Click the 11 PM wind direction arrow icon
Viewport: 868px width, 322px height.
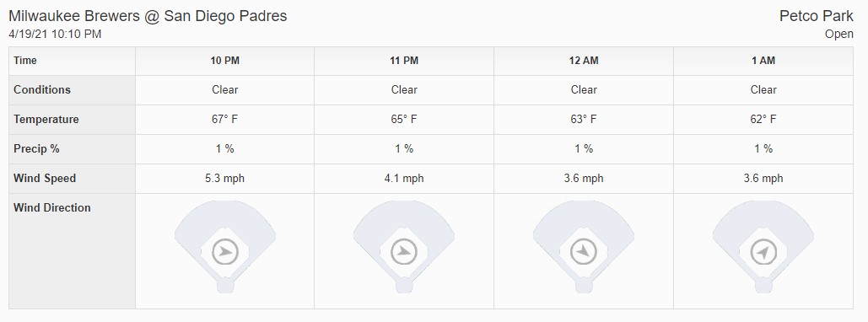[x=404, y=252]
